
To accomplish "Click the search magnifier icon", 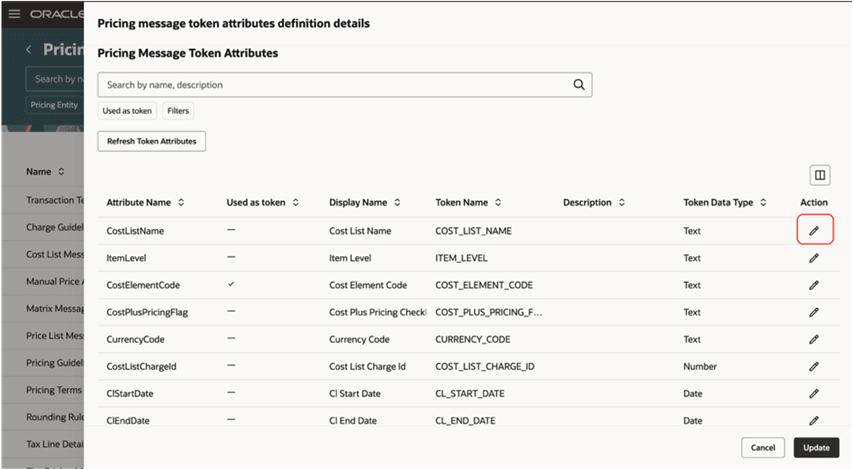I will (x=579, y=84).
